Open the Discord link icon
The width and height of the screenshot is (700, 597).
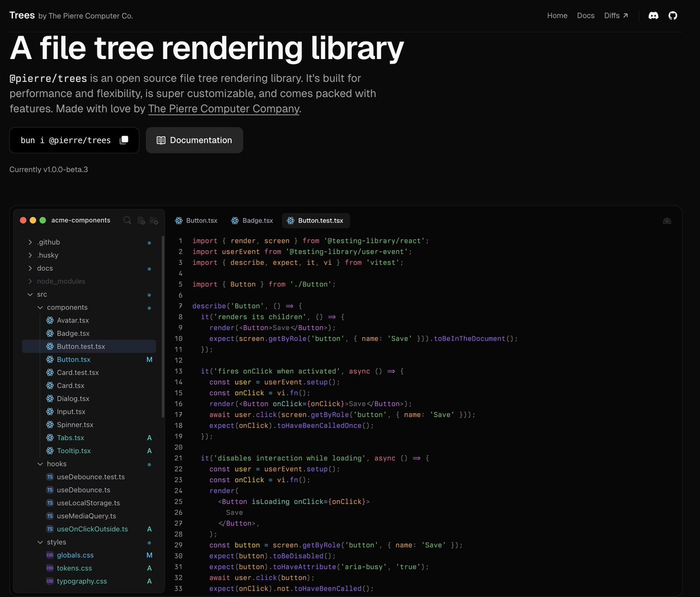[653, 16]
